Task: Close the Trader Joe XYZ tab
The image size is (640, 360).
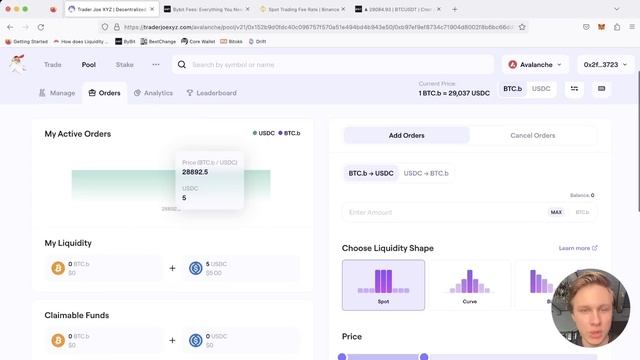Action: (152, 9)
